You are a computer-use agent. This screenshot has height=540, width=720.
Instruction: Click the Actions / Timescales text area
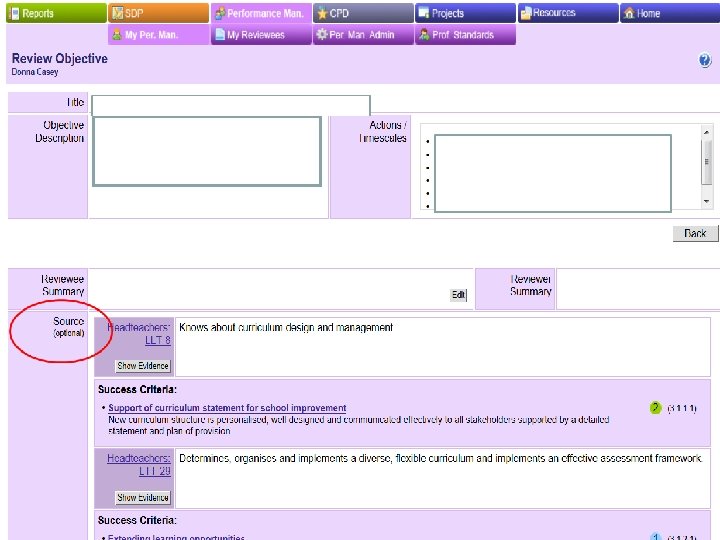552,174
